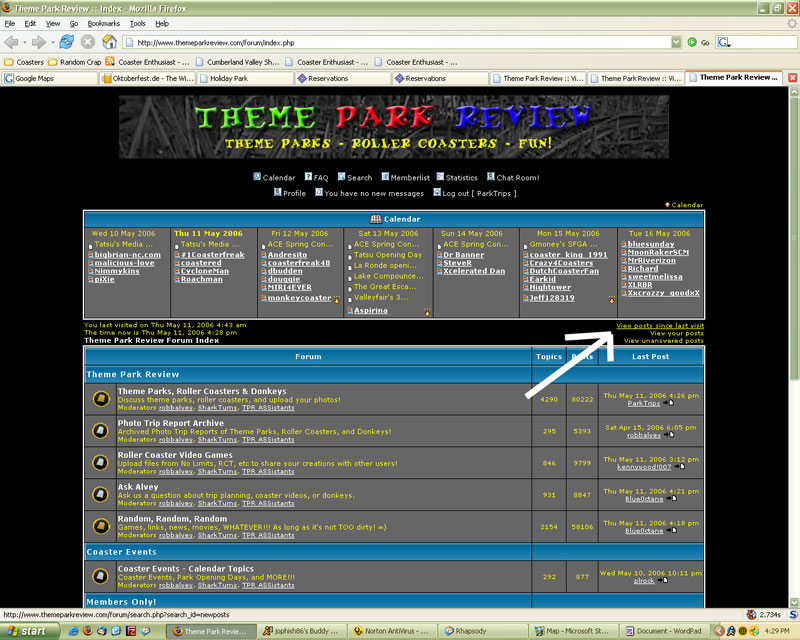Open Document - WordPad taskbar button
The width and height of the screenshot is (800, 640).
pyautogui.click(x=663, y=631)
